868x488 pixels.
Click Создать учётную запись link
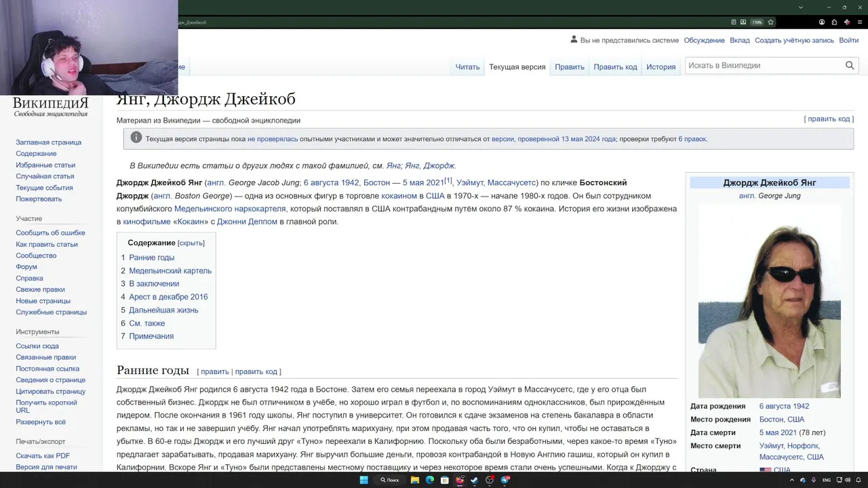pos(794,40)
